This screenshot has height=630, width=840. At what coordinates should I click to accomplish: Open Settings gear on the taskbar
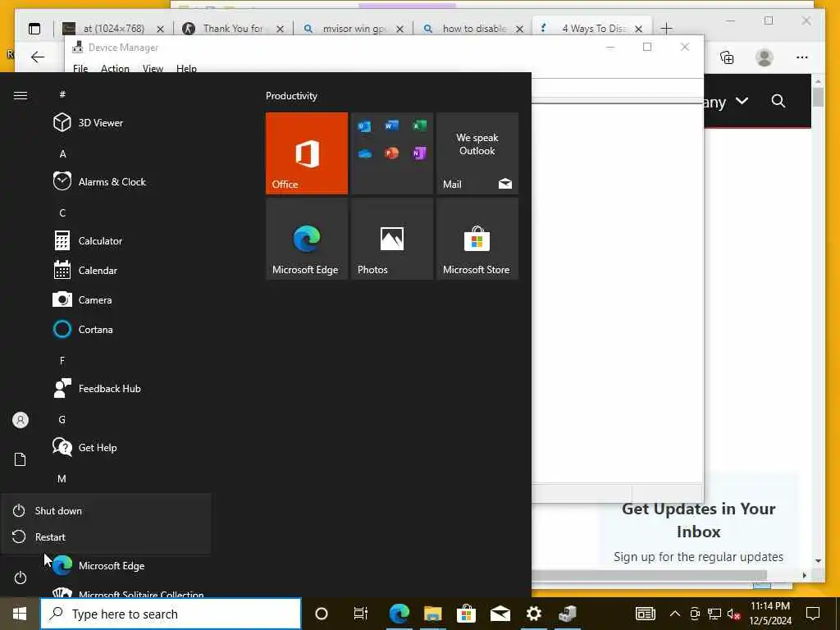533,614
